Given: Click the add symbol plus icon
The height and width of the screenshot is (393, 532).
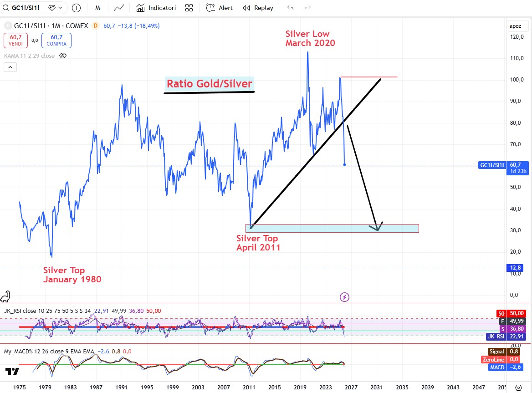Looking at the screenshot, I should point(77,8).
